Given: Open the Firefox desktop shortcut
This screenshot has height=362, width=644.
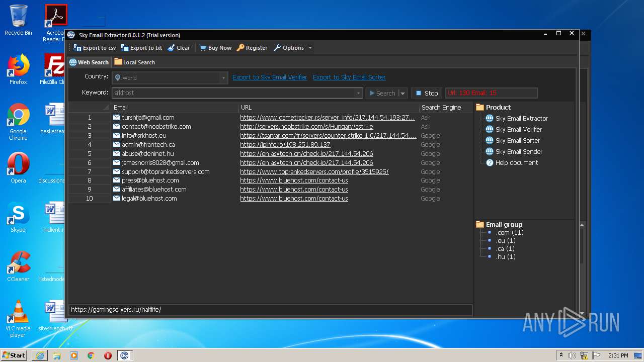Looking at the screenshot, I should (18, 69).
